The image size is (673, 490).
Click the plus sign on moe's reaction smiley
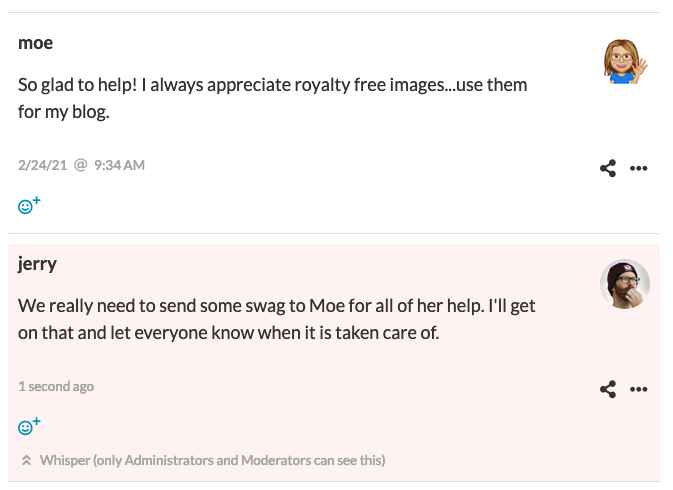[36, 200]
